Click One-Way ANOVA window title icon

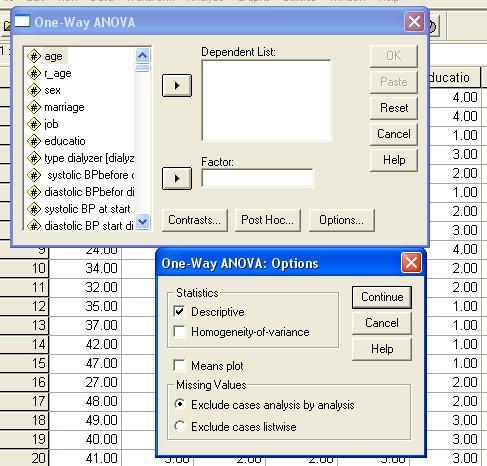22,22
